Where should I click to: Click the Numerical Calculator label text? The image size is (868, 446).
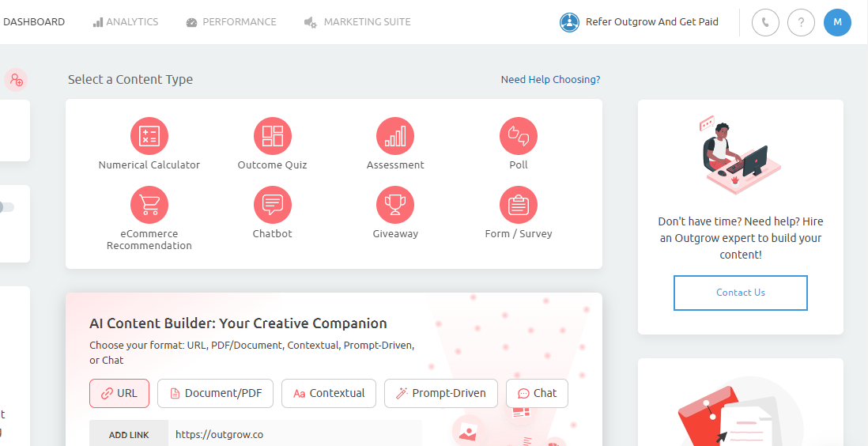149,165
